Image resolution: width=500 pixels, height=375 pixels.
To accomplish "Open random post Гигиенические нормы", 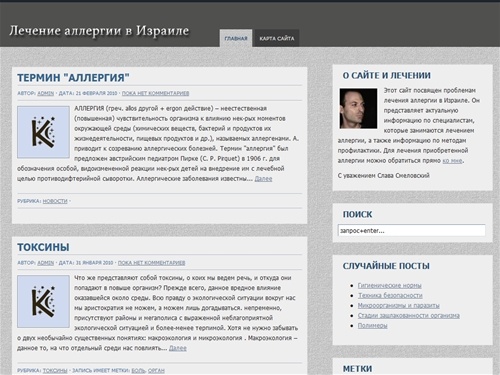I will point(389,285).
